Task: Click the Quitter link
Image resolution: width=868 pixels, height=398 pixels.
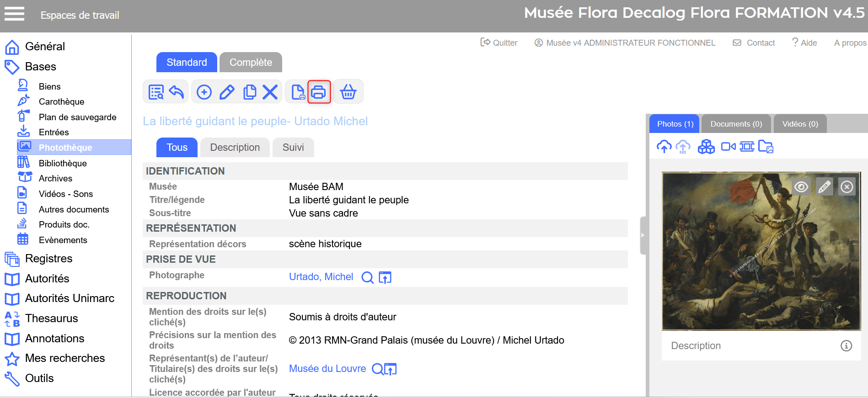Action: coord(499,43)
